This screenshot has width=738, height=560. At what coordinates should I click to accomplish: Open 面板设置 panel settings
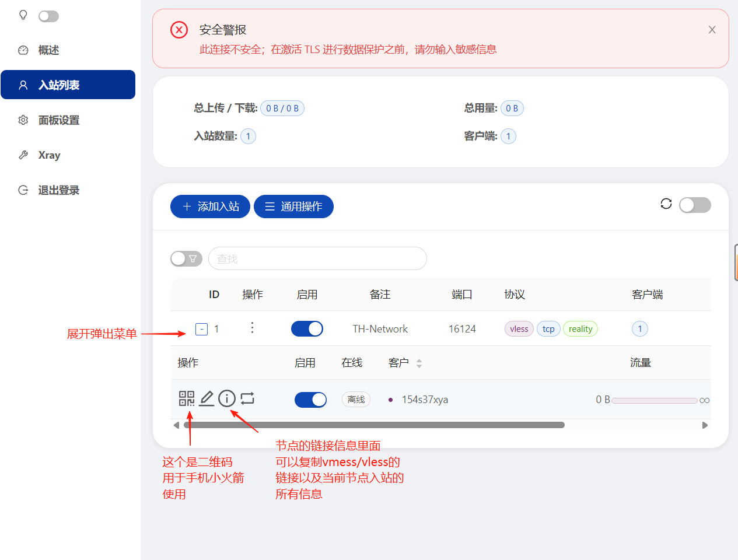coord(58,120)
